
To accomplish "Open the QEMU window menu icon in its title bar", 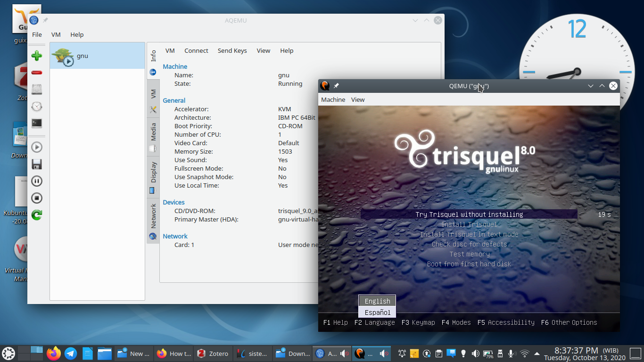I will click(325, 86).
